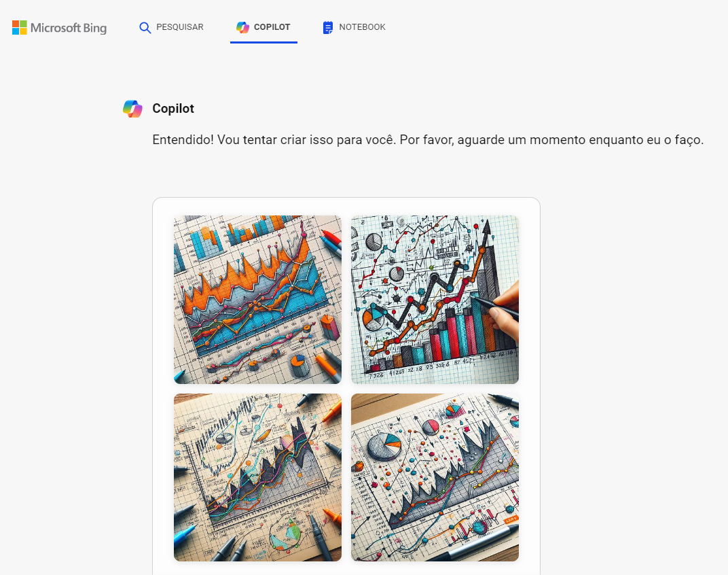This screenshot has height=575, width=728.
Task: Open the bottom-left sketched chart image
Action: [257, 477]
